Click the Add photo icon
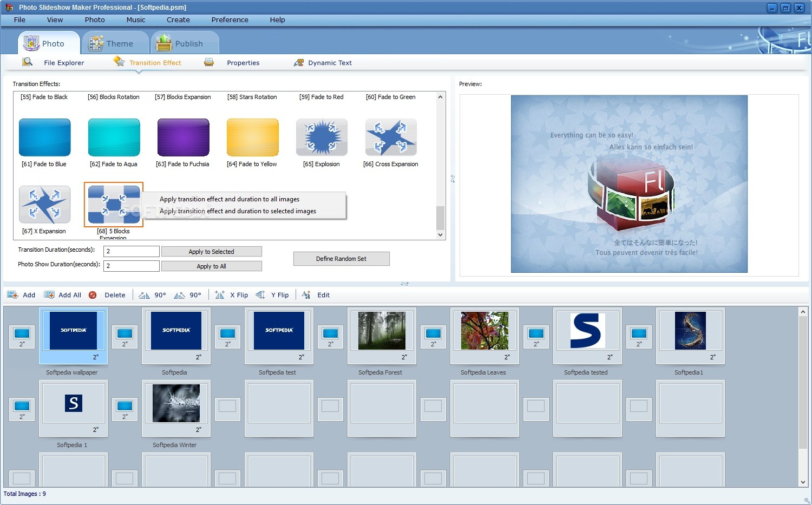 pos(12,295)
